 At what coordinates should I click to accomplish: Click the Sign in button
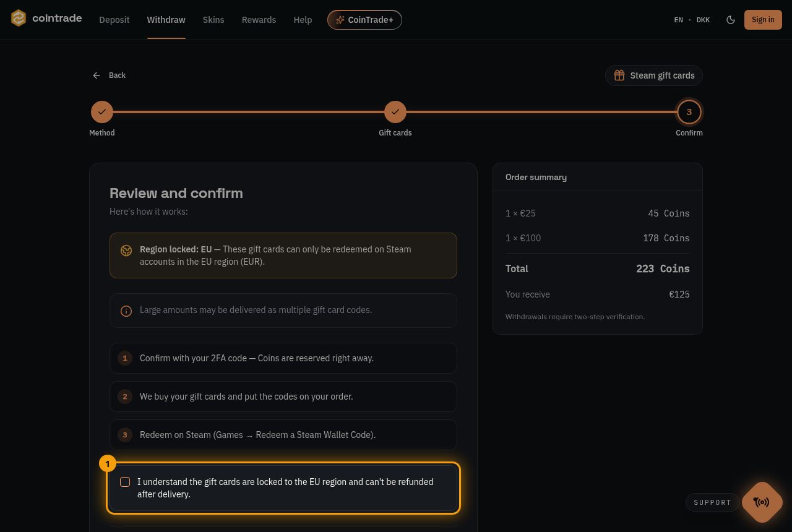[763, 20]
